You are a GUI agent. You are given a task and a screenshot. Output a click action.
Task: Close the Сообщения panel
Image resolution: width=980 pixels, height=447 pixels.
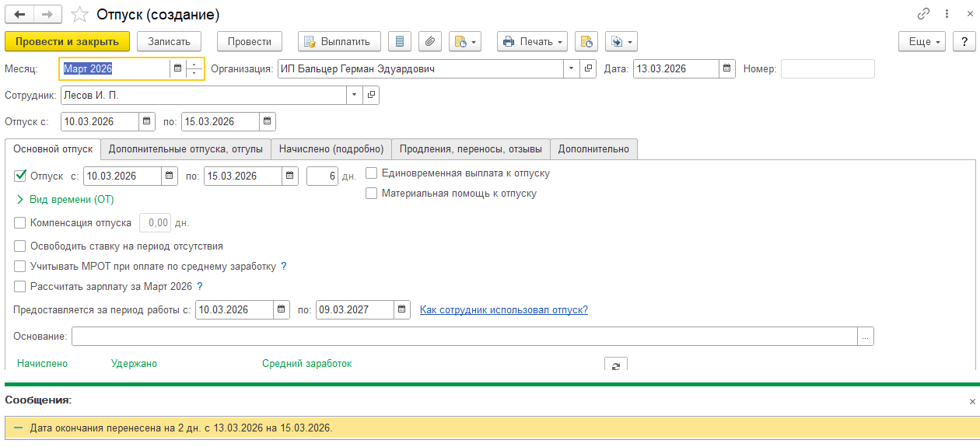[971, 401]
